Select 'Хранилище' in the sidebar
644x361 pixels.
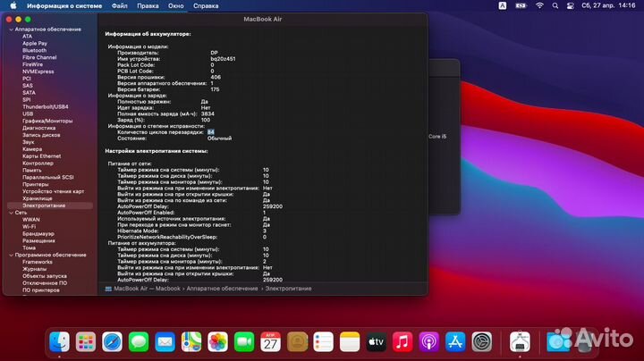tap(38, 198)
